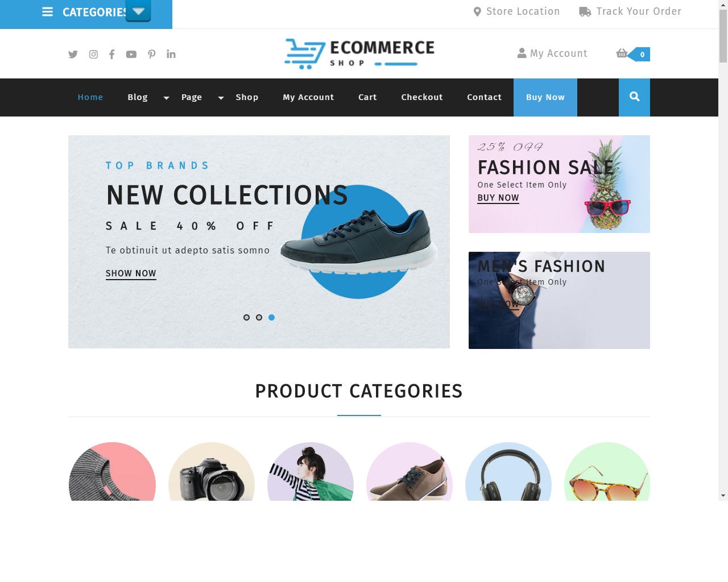Expand the Categories dropdown arrow
Image resolution: width=728 pixels, height=582 pixels.
(138, 11)
